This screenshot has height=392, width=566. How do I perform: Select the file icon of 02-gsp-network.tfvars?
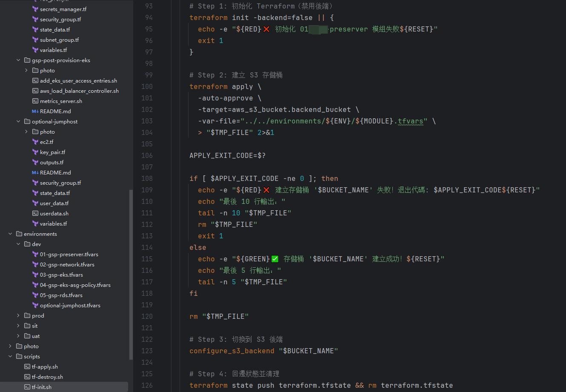click(35, 265)
